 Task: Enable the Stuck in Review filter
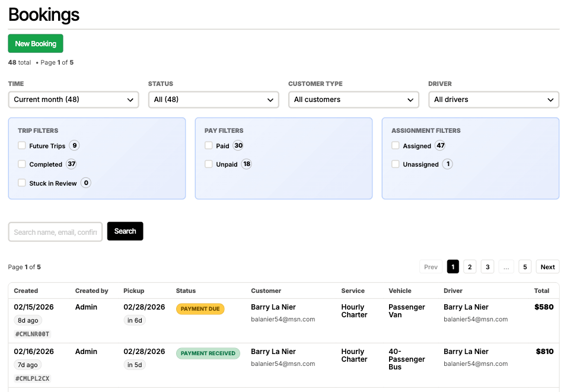pos(21,183)
